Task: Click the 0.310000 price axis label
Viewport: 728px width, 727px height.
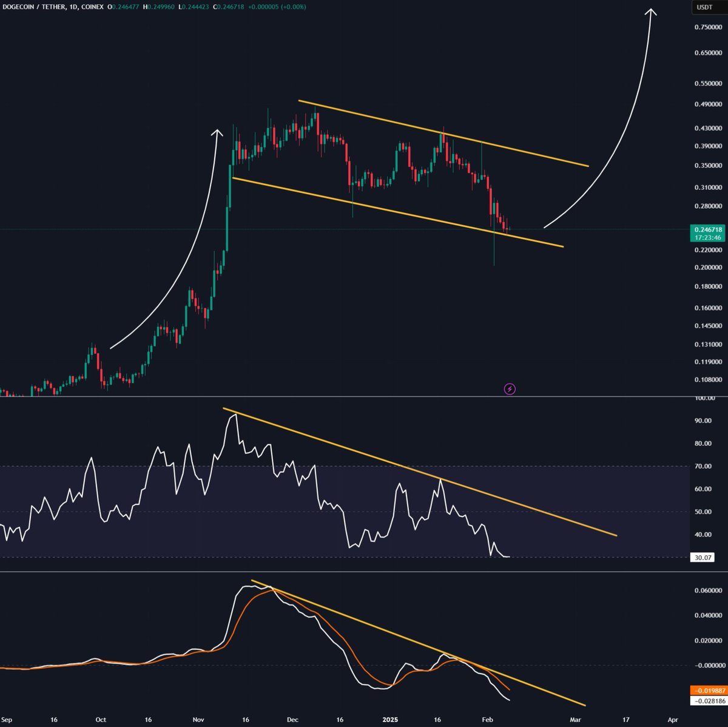Action: click(709, 188)
